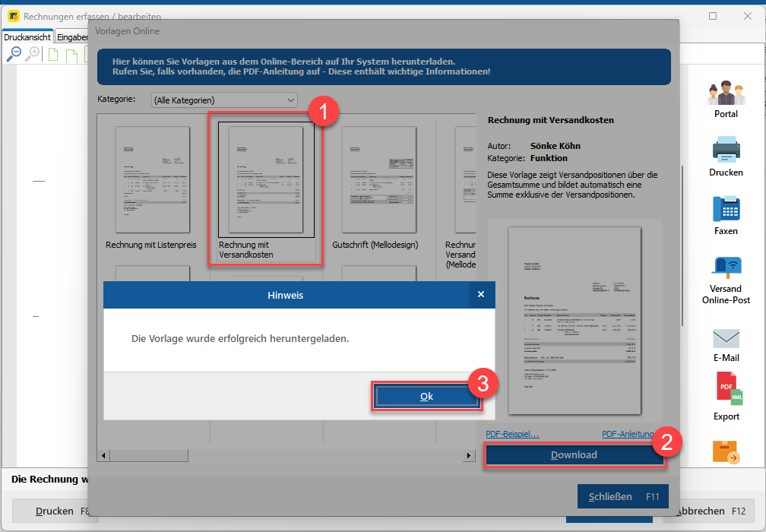Choose the PDF/XML Export icon
This screenshot has height=532, width=766.
pos(729,389)
